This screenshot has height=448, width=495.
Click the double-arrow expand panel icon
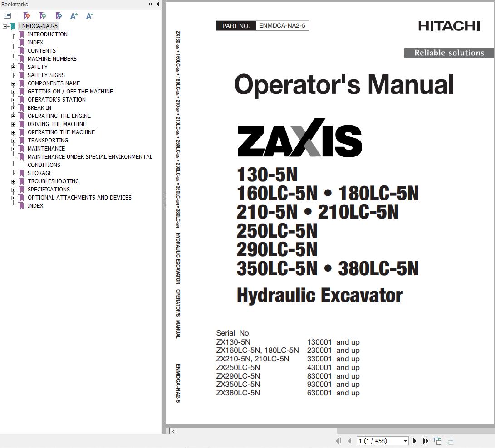pyautogui.click(x=150, y=4)
